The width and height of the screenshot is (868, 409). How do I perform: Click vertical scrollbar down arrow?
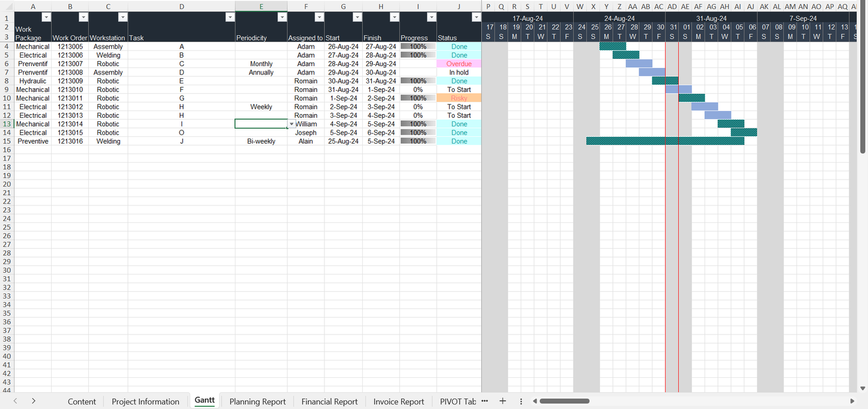pyautogui.click(x=863, y=389)
